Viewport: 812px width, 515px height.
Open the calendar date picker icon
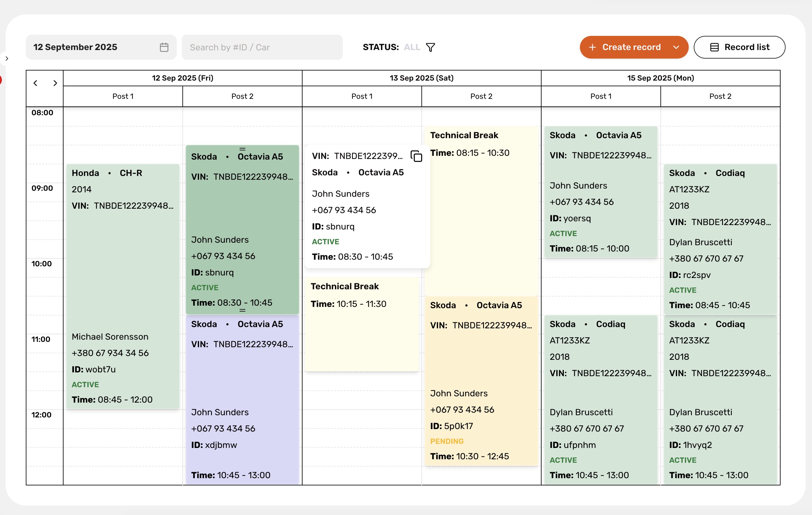[x=164, y=47]
